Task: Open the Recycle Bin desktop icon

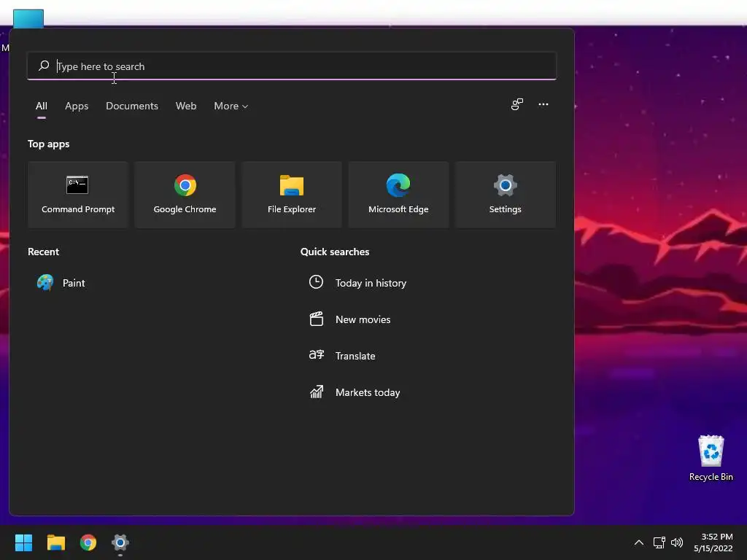Action: (x=711, y=458)
